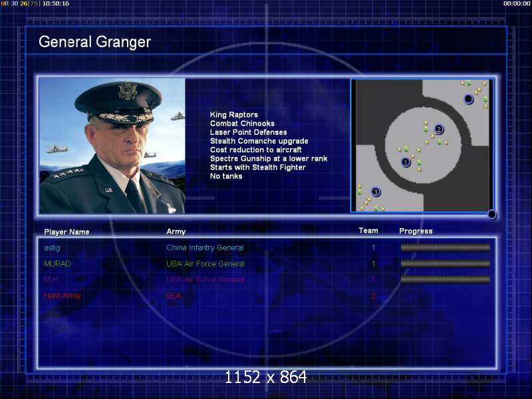This screenshot has width=532, height=399.
Task: Click astig's loading progress bar
Action: point(445,247)
